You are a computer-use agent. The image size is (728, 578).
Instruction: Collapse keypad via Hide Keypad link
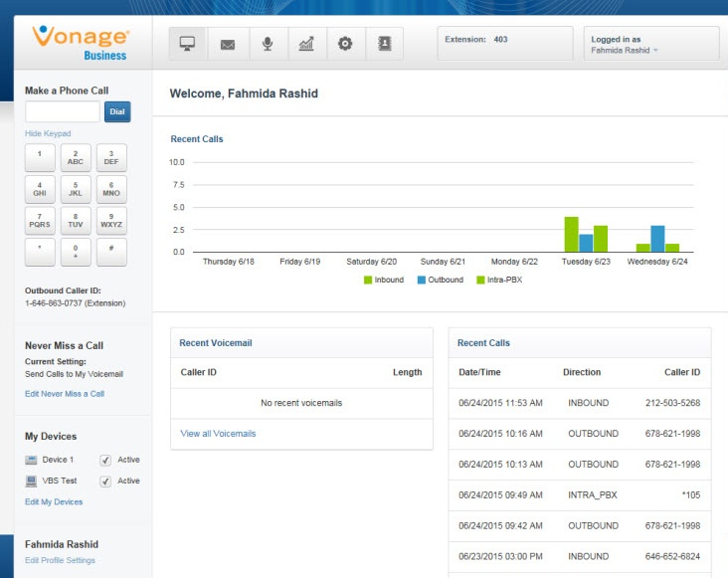(48, 133)
